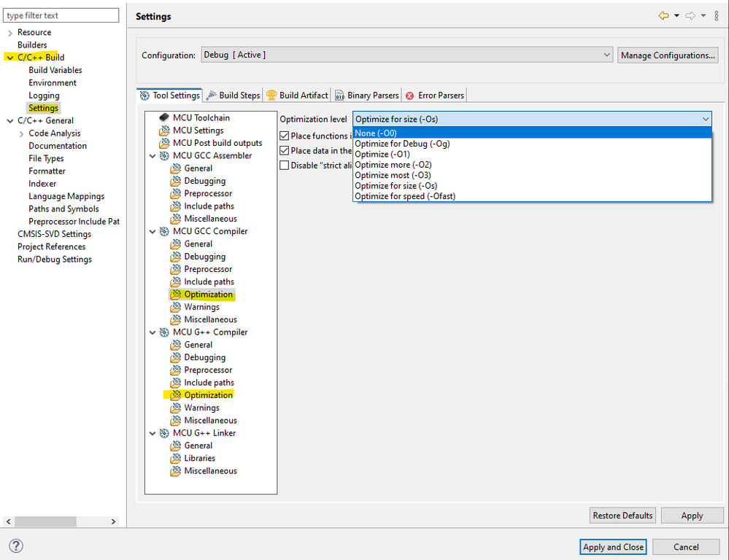This screenshot has height=560, width=729.
Task: Click the Libraries folder icon under Linker
Action: tap(176, 458)
